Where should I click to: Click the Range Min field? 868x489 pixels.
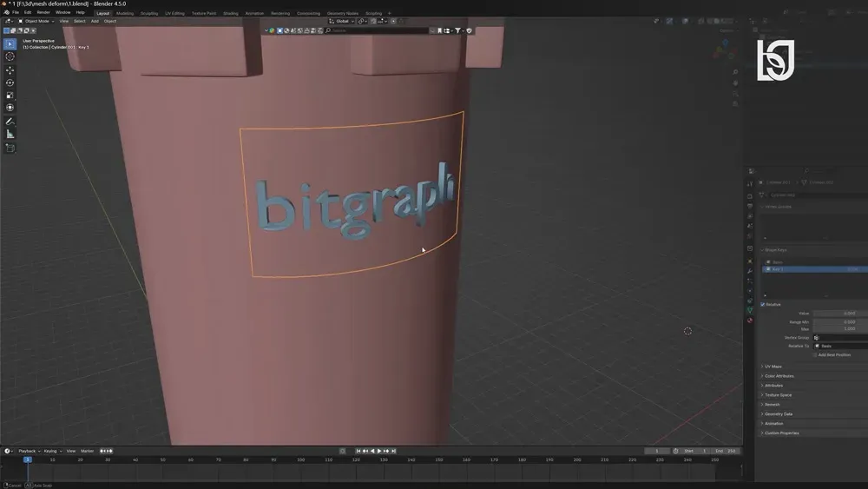tap(840, 321)
